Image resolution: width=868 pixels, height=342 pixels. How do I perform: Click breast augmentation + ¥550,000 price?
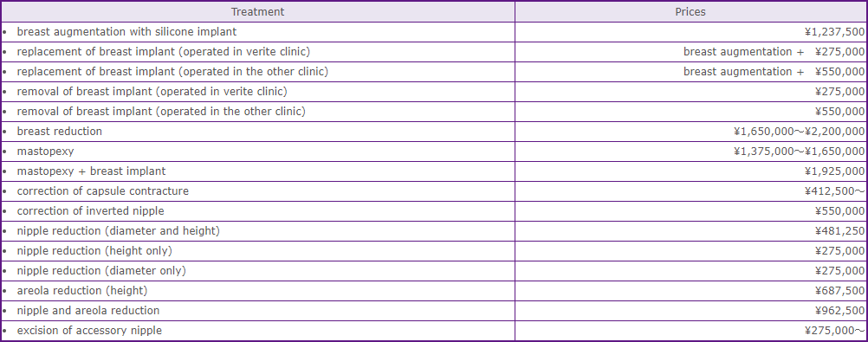[774, 71]
